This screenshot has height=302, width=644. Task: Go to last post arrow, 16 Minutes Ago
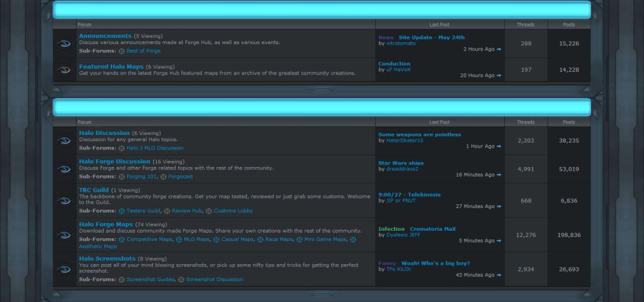pos(499,175)
